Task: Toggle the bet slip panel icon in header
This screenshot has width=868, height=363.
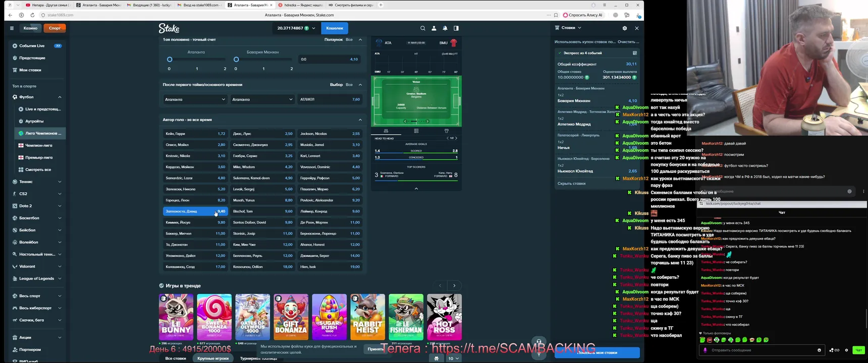Action: 456,28
